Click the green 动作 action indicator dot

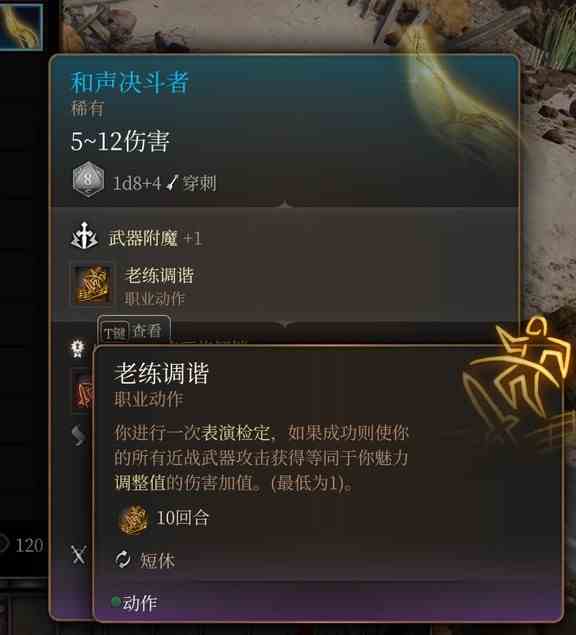116,601
